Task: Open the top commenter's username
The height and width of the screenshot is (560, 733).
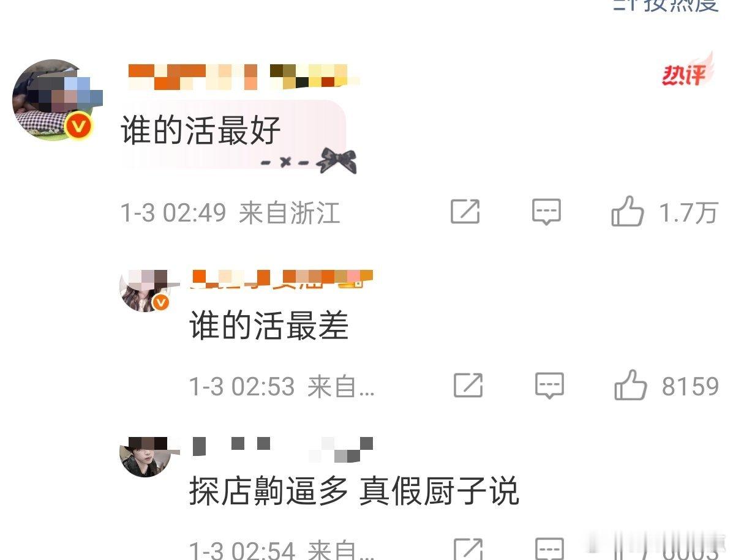Action: click(x=244, y=77)
